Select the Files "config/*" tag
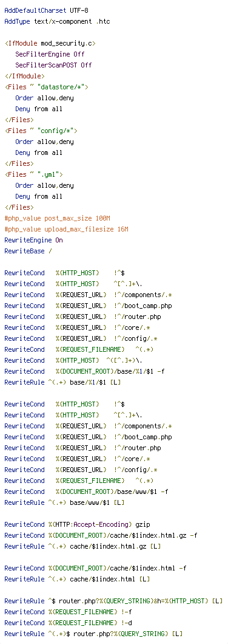228x644 pixels. [41, 131]
